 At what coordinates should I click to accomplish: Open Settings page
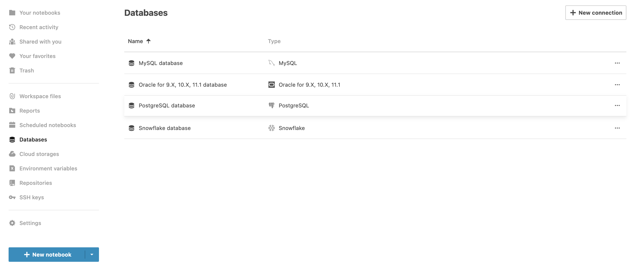point(30,223)
